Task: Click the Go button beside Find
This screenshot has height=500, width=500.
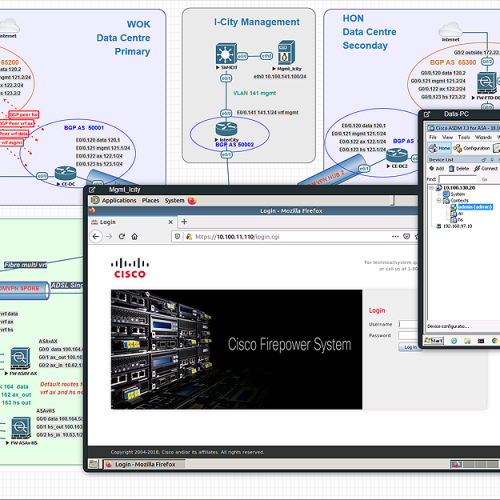Action: [x=485, y=179]
